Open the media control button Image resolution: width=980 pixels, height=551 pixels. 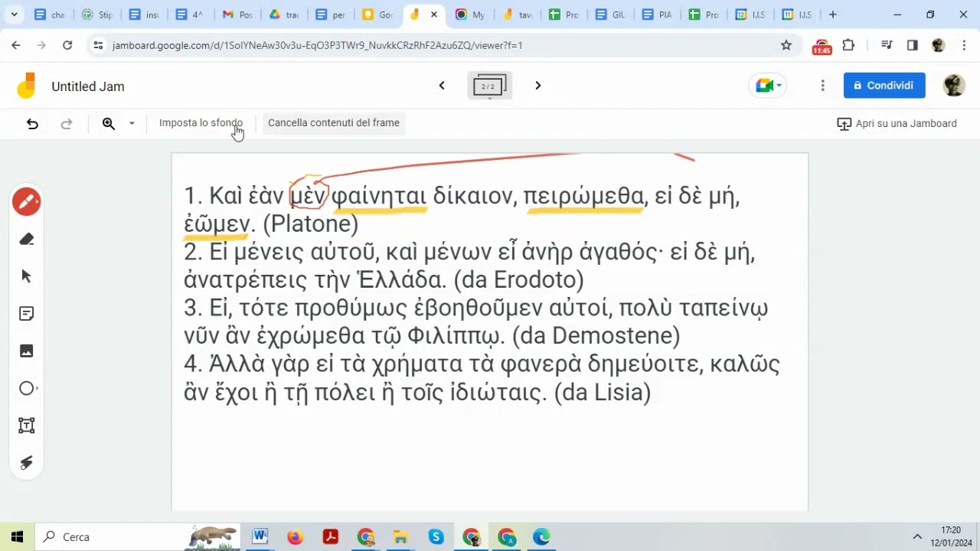tap(887, 45)
